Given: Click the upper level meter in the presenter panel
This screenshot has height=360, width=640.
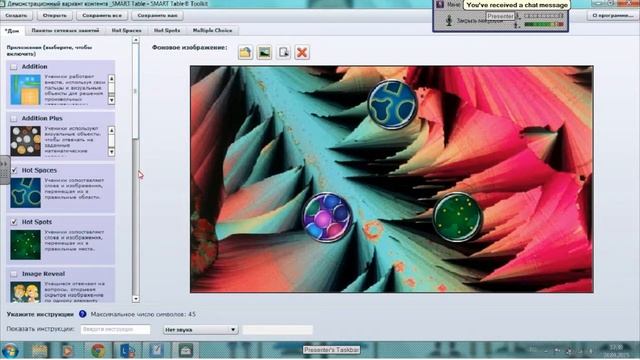Looking at the screenshot, I should 544,16.
